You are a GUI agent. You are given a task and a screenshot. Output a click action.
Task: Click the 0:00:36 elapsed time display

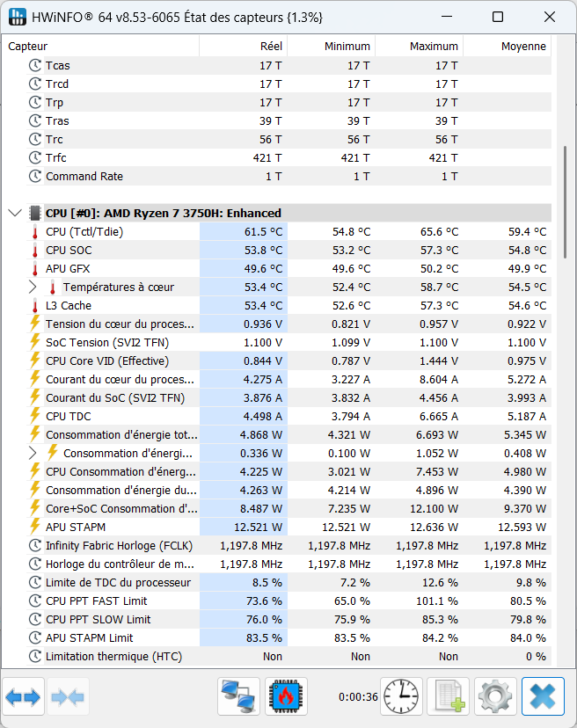click(358, 697)
